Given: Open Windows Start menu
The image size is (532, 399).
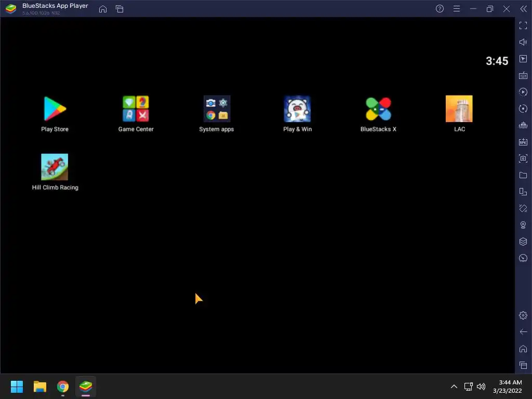Looking at the screenshot, I should 17,387.
